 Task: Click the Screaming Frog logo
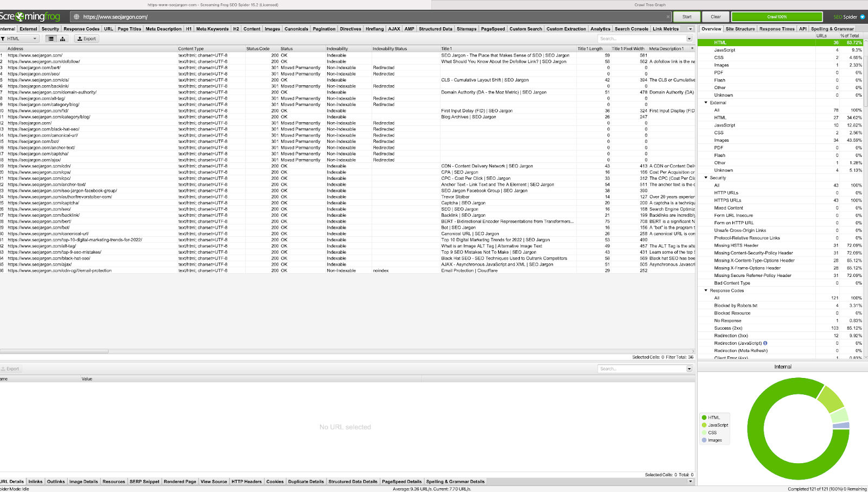click(30, 17)
